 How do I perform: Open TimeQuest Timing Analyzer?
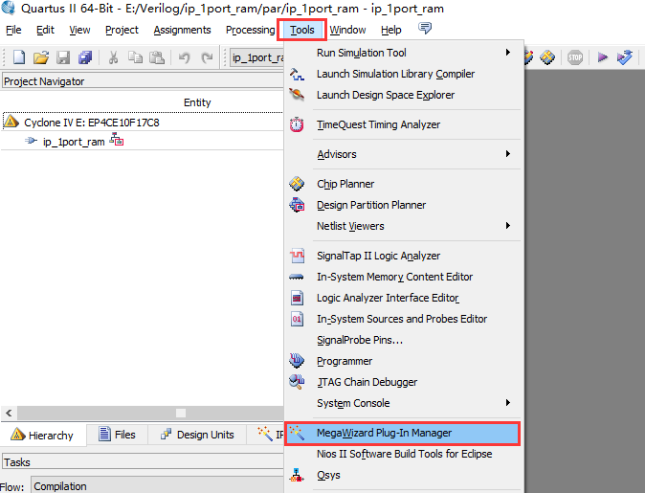click(404, 124)
